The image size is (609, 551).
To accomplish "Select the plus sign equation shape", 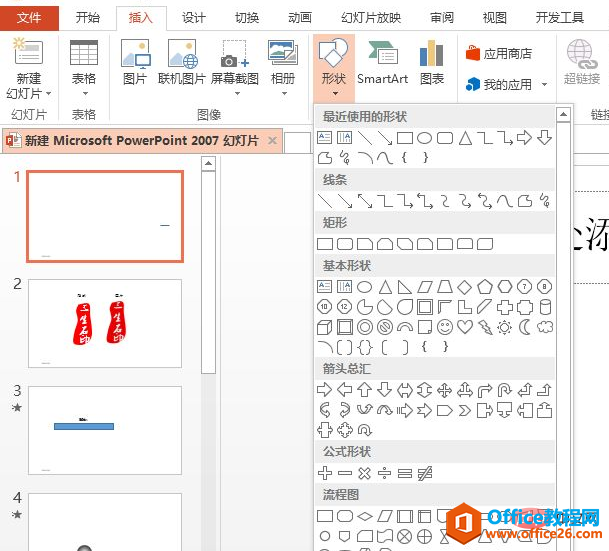I will 325,473.
